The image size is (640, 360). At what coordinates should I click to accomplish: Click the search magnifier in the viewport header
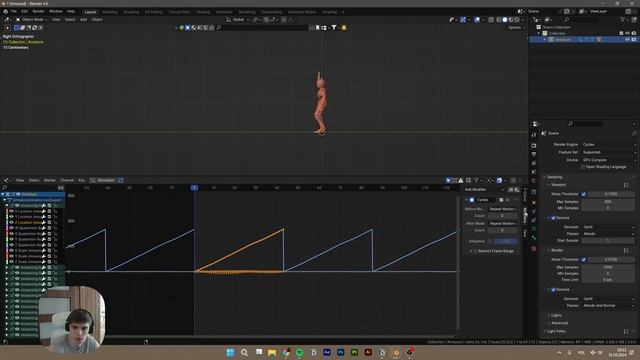coord(219,28)
